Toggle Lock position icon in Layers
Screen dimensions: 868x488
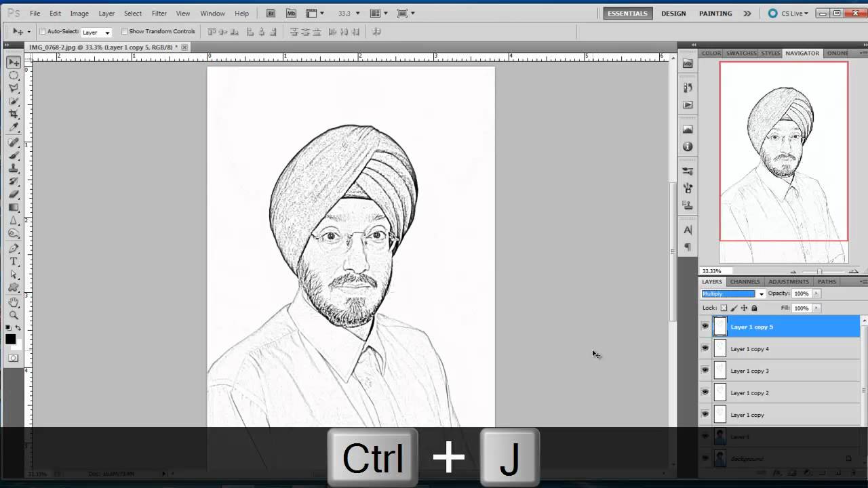pos(744,308)
